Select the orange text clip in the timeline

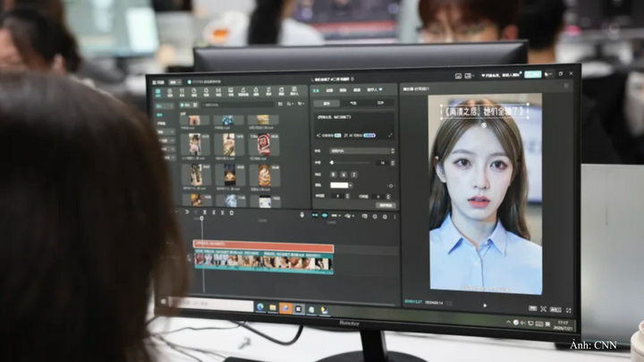[263, 247]
